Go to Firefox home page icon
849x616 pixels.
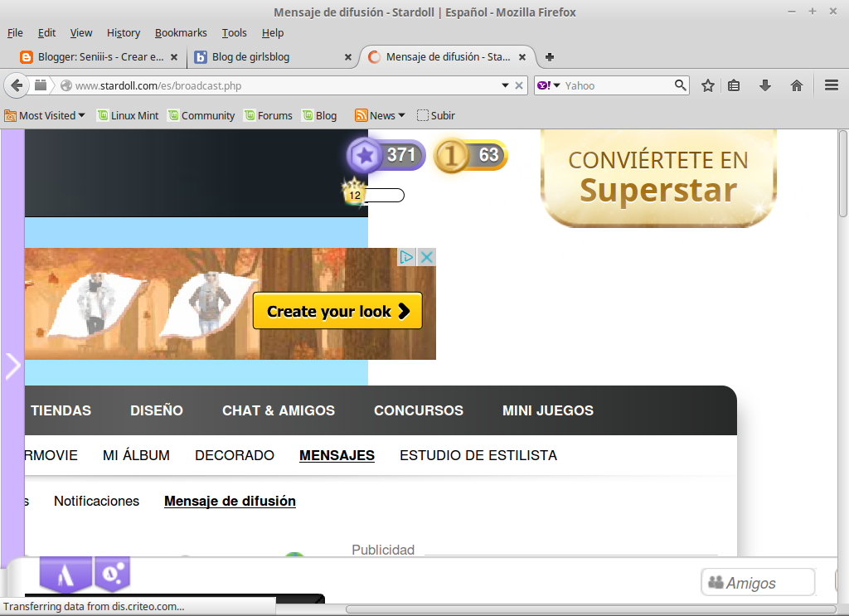point(797,85)
